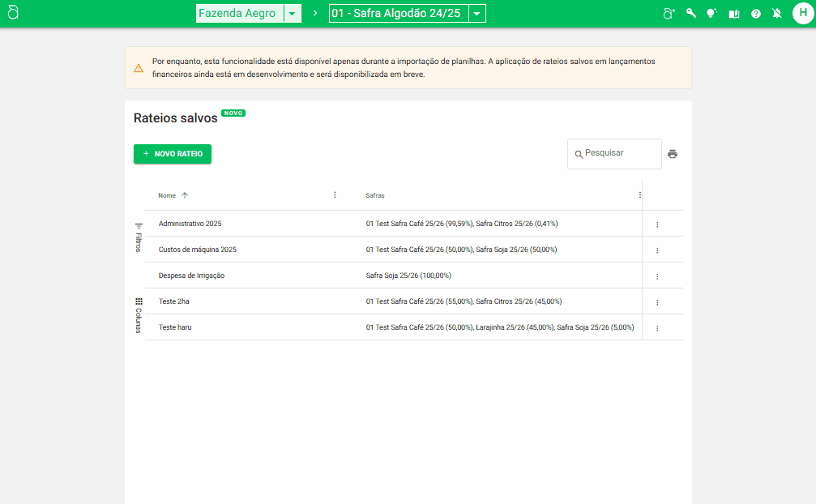Open row menu for Administrativo 2025
Image resolution: width=816 pixels, height=504 pixels.
pos(657,224)
